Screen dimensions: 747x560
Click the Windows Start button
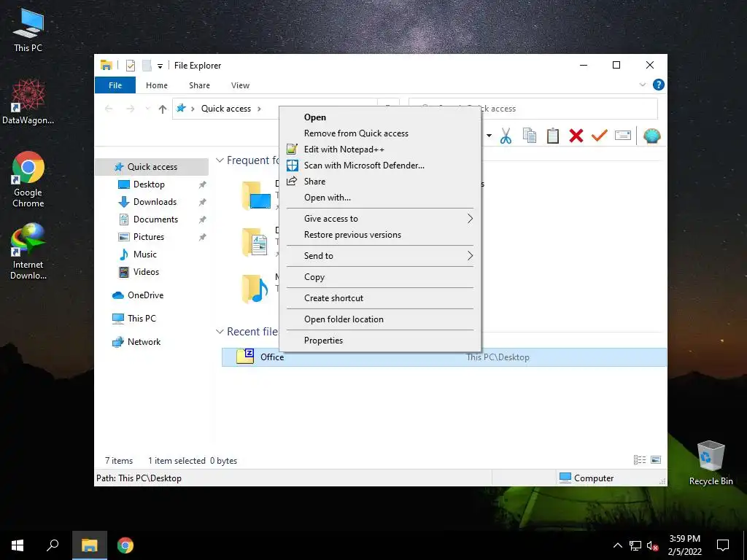click(18, 545)
